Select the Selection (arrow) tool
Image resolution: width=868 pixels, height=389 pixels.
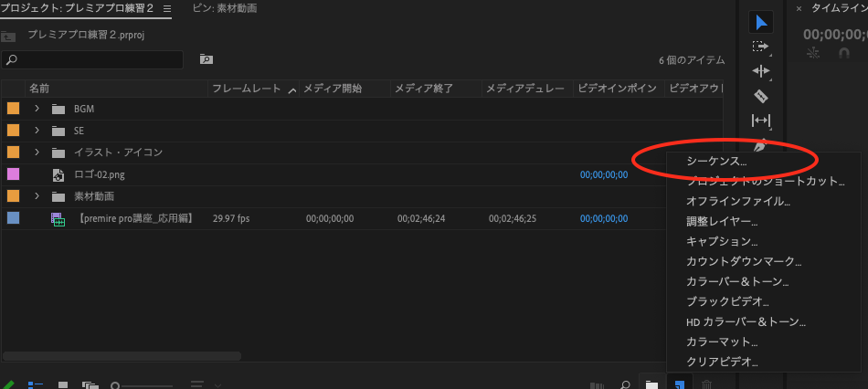[761, 23]
